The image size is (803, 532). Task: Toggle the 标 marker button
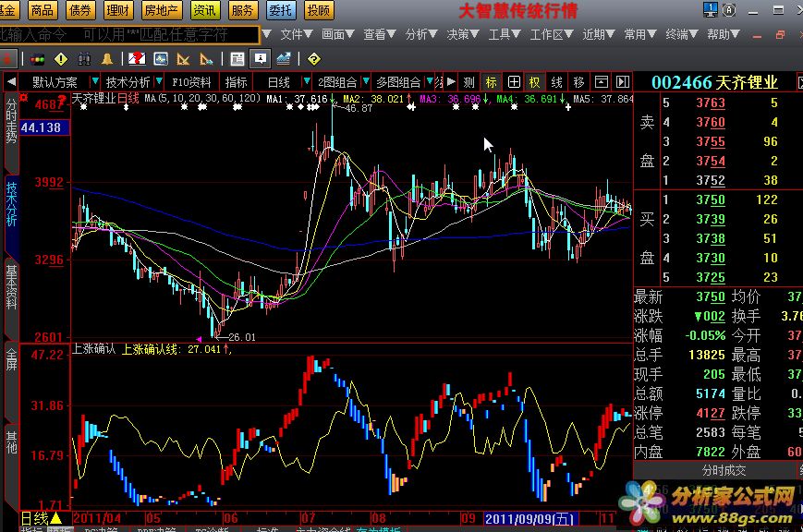[491, 82]
